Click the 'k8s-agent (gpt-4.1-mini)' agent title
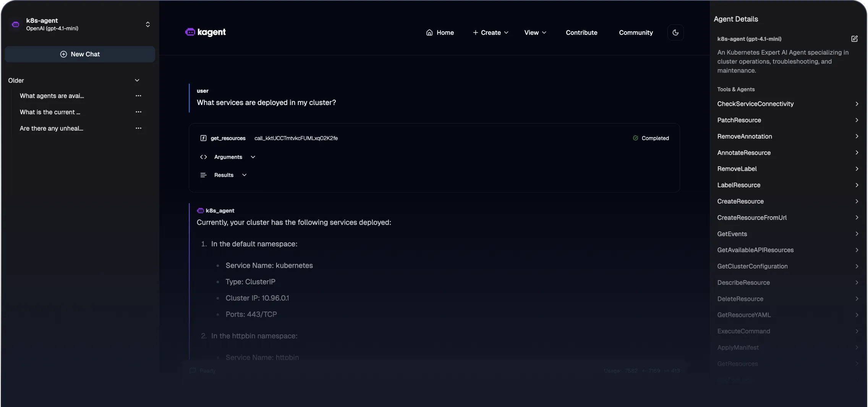 tap(749, 39)
